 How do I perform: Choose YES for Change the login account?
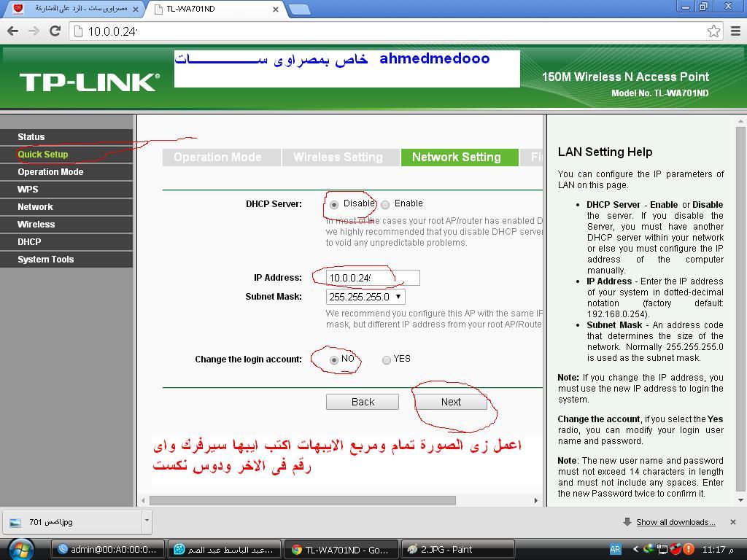coord(387,360)
